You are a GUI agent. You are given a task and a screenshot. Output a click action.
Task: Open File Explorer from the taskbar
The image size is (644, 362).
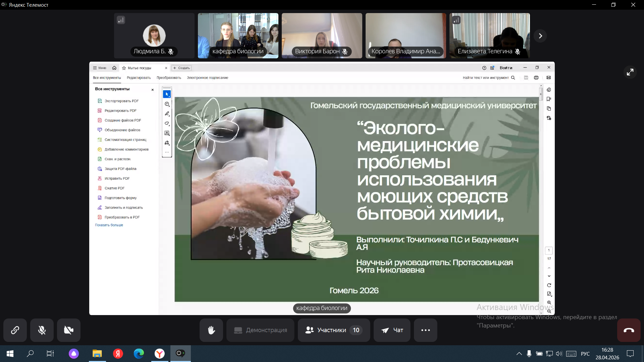pos(97,353)
